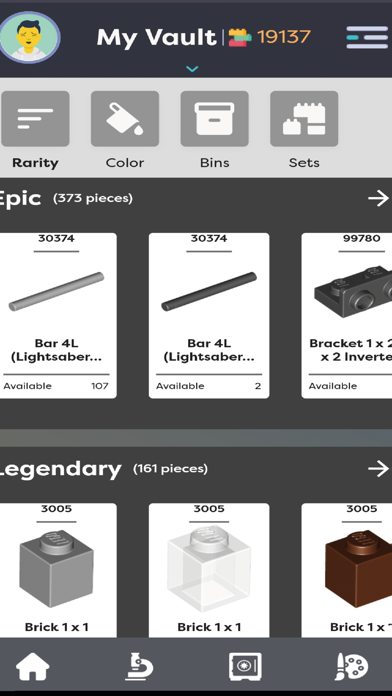Select the gray Brick 1 x 1
The height and width of the screenshot is (696, 392).
(56, 570)
